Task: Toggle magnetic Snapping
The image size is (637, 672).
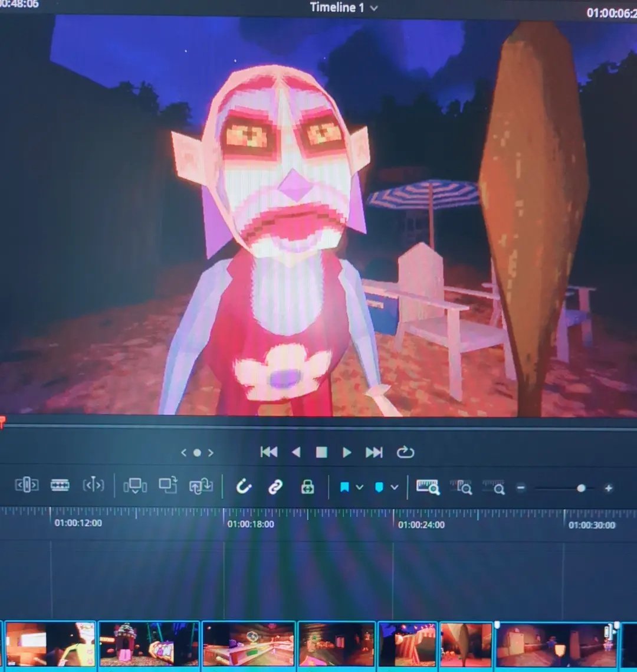Action: pyautogui.click(x=244, y=486)
